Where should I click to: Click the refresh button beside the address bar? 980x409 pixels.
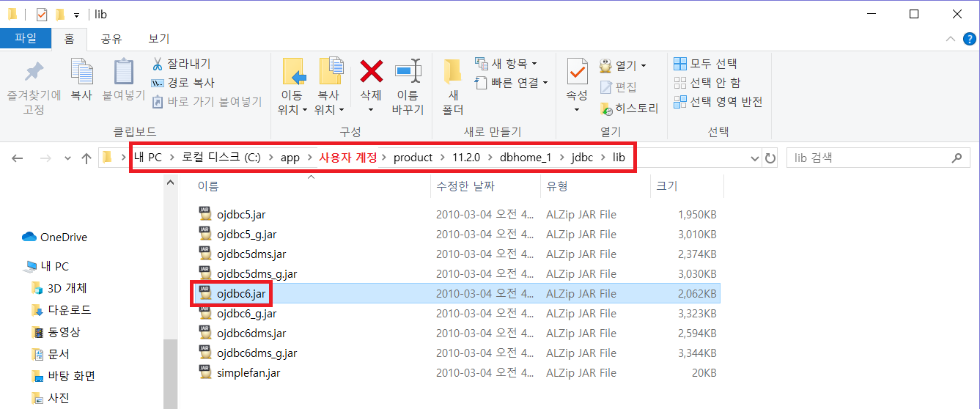pos(770,158)
